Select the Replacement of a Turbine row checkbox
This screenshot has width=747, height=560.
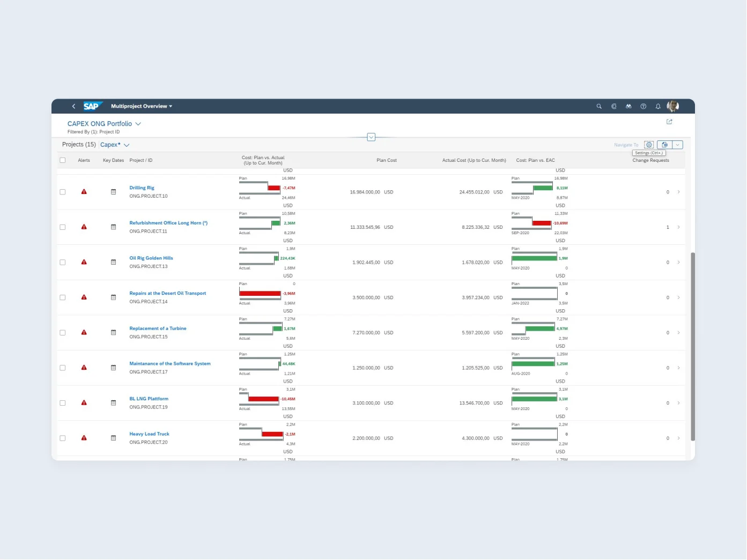[x=63, y=333]
